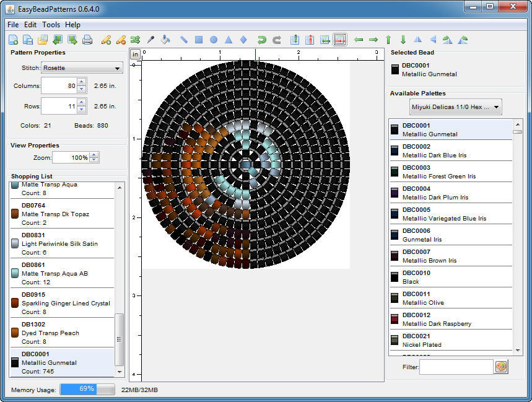Click the New Pattern toolbar icon

(13, 40)
